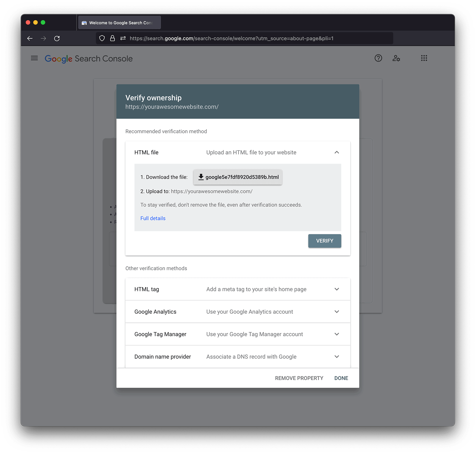The width and height of the screenshot is (476, 454).
Task: Maximize the window with green button
Action: [x=43, y=23]
